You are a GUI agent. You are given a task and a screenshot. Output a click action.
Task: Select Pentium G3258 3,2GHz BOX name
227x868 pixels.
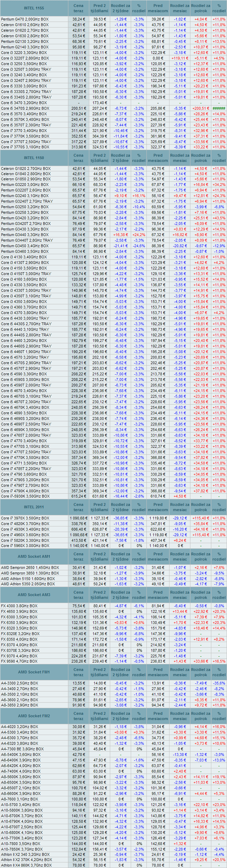pyautogui.click(x=25, y=212)
